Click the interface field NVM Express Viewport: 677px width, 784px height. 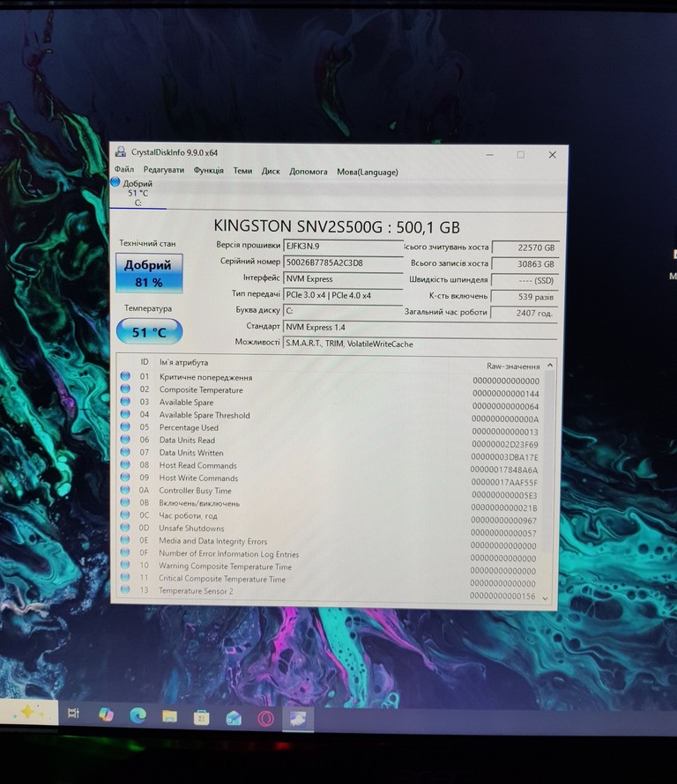click(343, 279)
